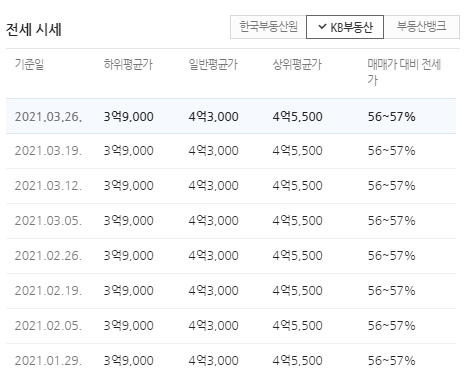The image size is (472, 376).
Task: Click 56~57% in the 2021.01.29. row
Action: [392, 361]
